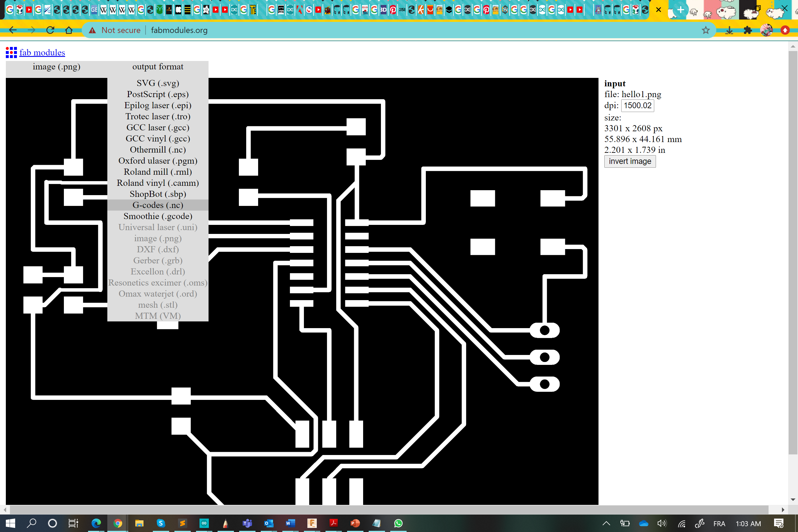Click the fab modules grid logo icon
The image size is (798, 532).
[11, 52]
